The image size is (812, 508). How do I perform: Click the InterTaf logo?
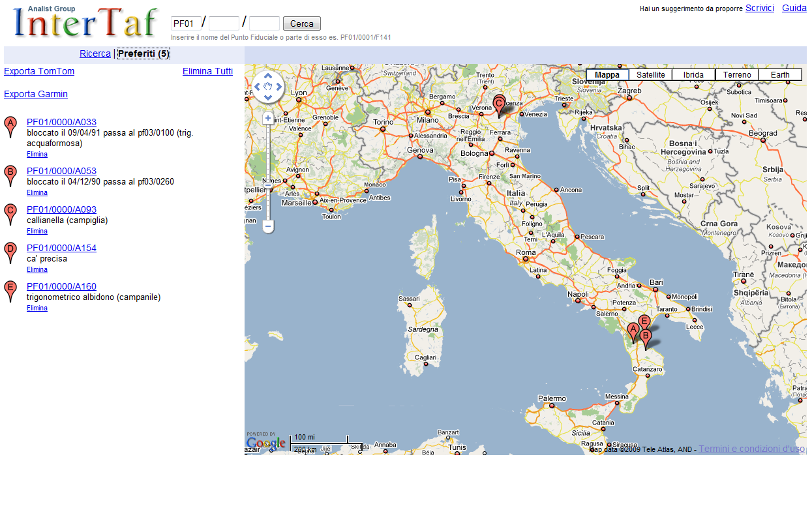click(x=85, y=22)
